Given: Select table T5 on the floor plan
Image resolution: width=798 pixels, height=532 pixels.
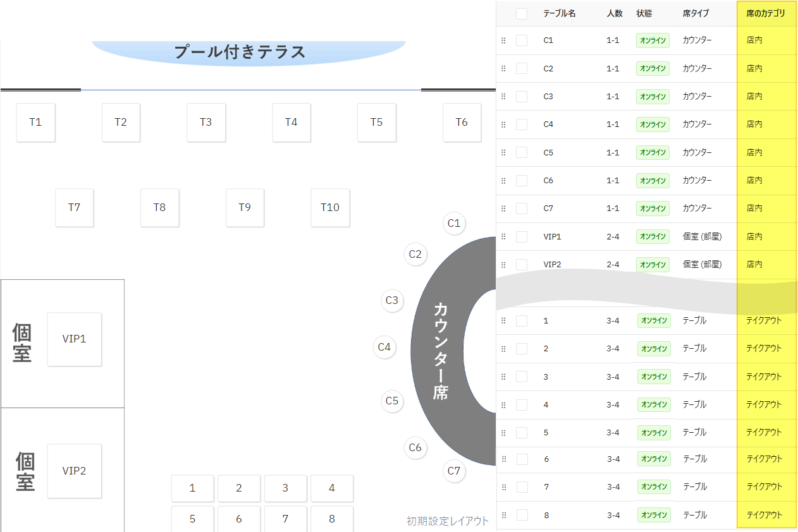Looking at the screenshot, I should 377,123.
